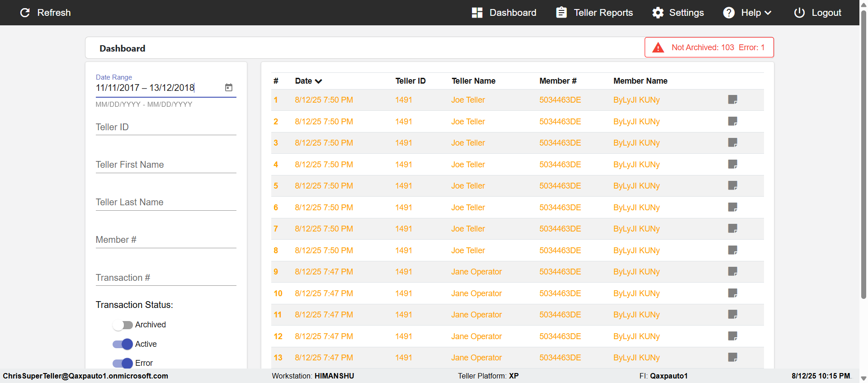Screen dimensions: 868x383
Task: Click member 5034463DE in row 5
Action: tap(560, 186)
